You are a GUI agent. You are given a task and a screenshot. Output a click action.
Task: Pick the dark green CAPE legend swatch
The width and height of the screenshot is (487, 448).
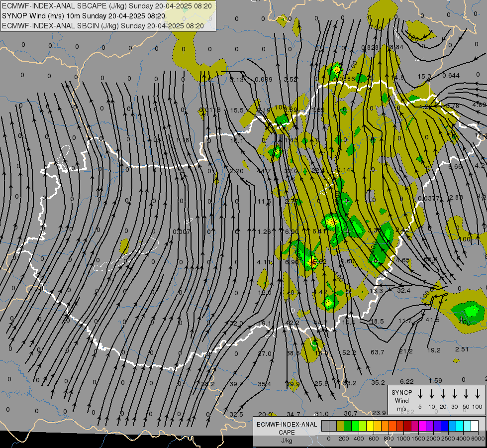348,426
